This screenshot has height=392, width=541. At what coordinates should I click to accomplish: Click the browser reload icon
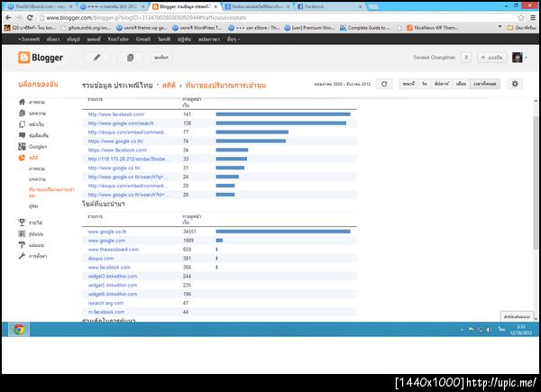30,18
